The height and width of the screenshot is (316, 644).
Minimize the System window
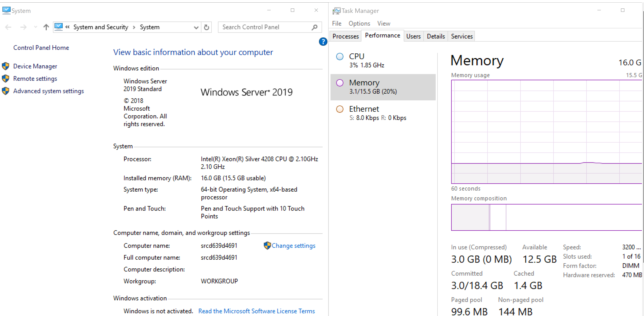[x=269, y=10]
